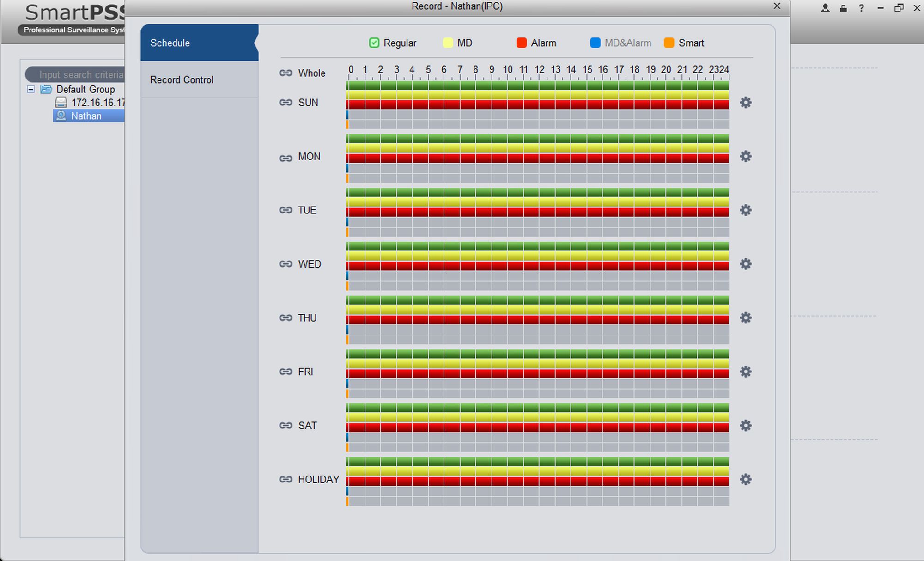Screen dimensions: 924x561
Task: Toggle the link icon next to Whole
Action: coord(286,73)
